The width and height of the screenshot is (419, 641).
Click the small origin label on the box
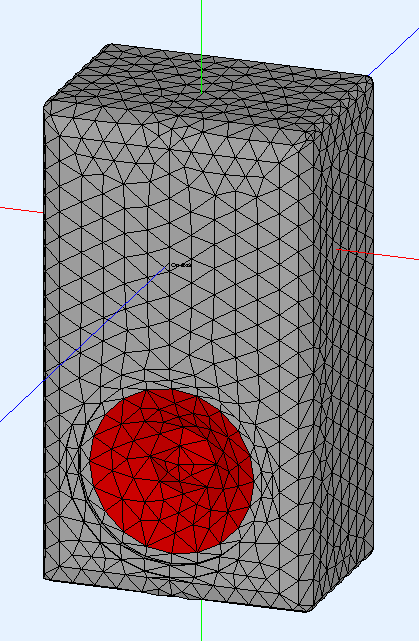(x=181, y=265)
